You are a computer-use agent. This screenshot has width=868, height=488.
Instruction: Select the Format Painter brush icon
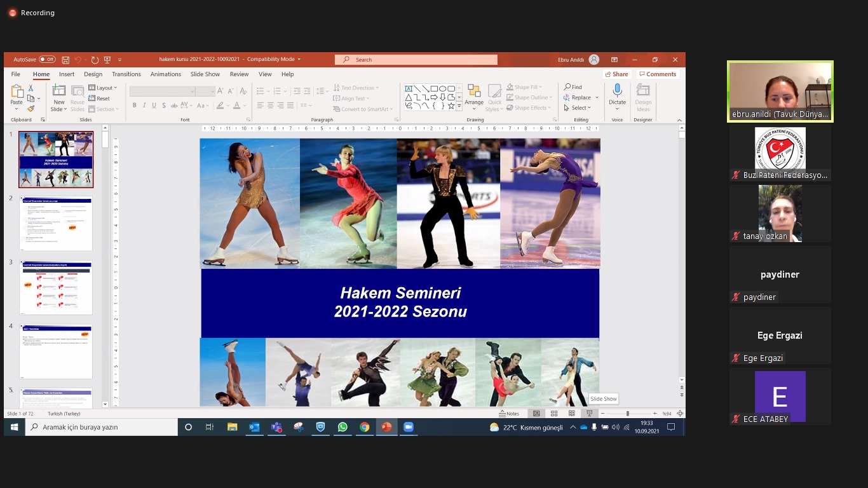click(31, 109)
